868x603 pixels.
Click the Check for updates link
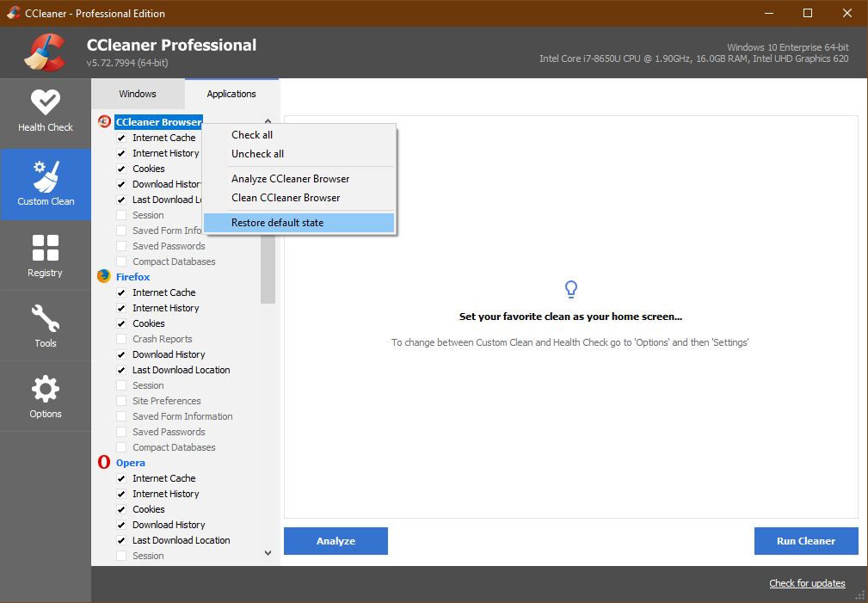[806, 582]
